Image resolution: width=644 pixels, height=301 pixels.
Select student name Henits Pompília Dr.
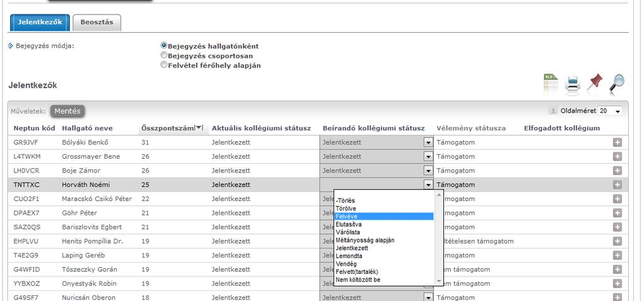[x=92, y=241]
